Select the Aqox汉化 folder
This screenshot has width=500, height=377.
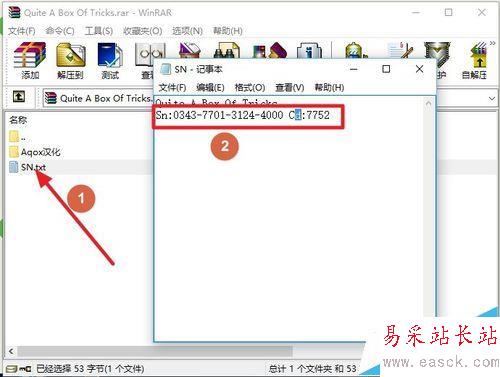[x=35, y=152]
